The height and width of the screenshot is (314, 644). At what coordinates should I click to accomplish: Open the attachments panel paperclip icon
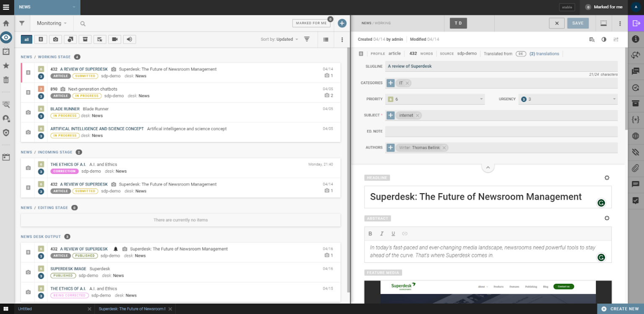tap(636, 168)
